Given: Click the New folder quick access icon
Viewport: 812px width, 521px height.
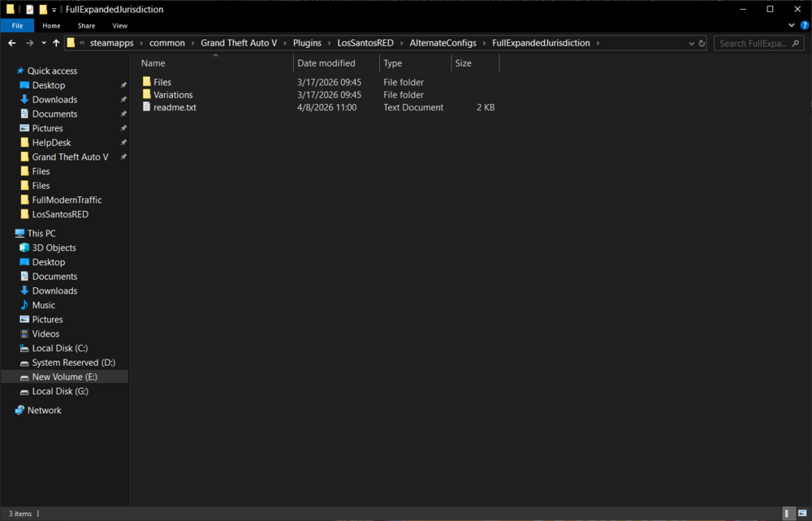Looking at the screenshot, I should coord(43,9).
